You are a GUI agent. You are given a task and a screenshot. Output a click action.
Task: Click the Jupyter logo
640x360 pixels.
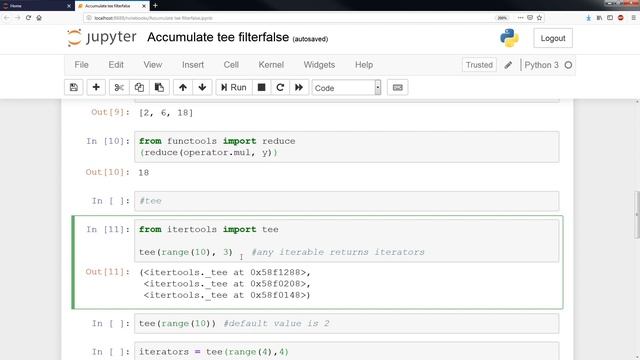[x=102, y=38]
